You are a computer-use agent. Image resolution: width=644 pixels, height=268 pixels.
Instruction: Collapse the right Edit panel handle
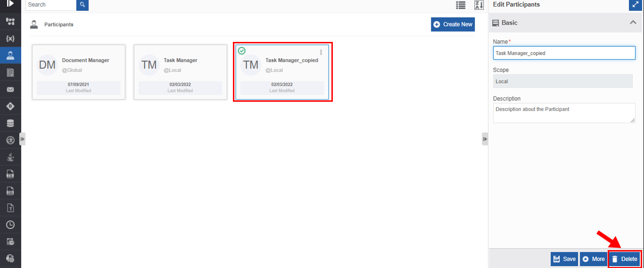click(485, 139)
